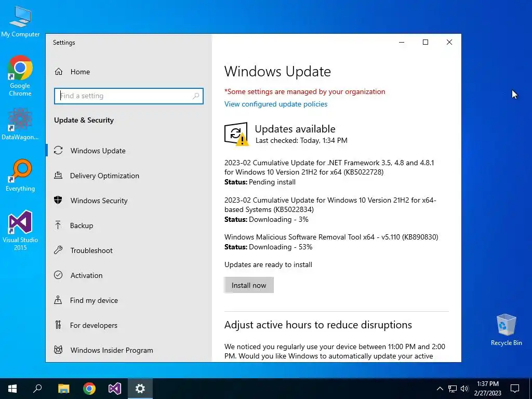Open Activation settings
This screenshot has width=532, height=399.
point(129,275)
